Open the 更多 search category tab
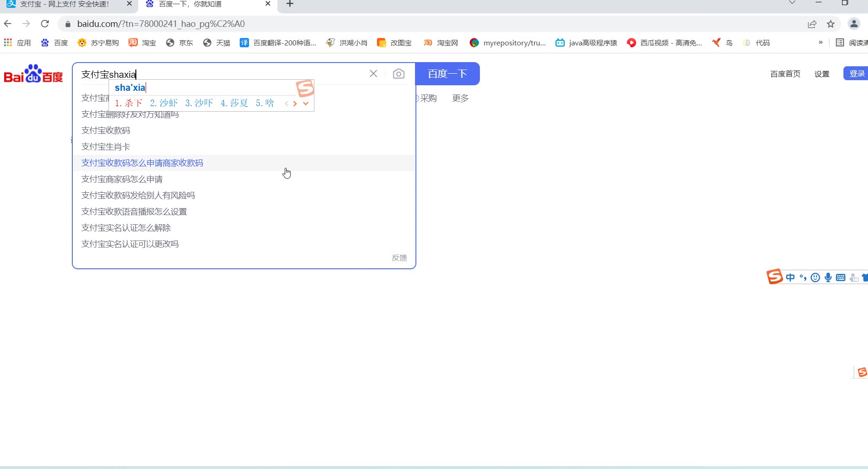The image size is (868, 469). pyautogui.click(x=460, y=98)
